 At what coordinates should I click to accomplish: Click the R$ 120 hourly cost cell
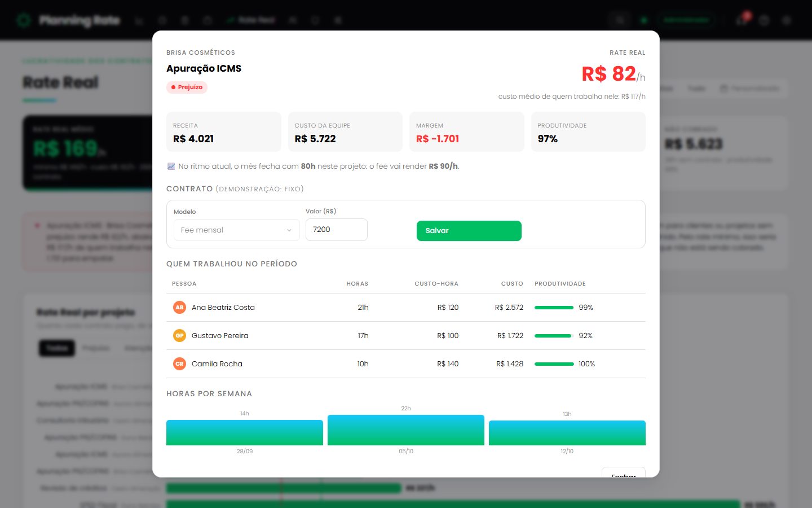[x=448, y=308]
